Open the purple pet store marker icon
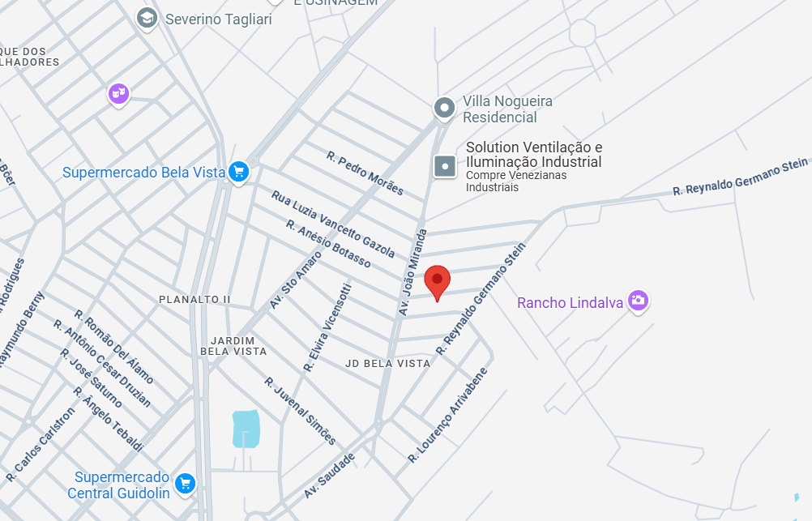The width and height of the screenshot is (812, 521). pos(118,94)
